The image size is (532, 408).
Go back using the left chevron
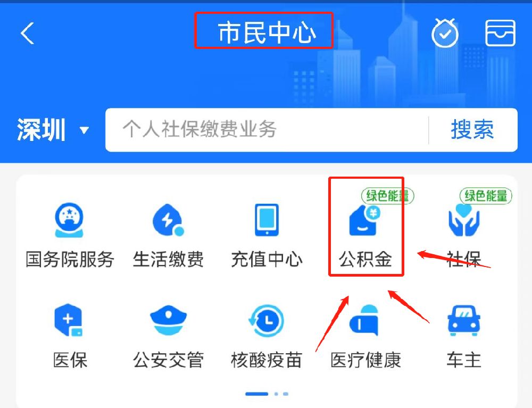click(27, 33)
